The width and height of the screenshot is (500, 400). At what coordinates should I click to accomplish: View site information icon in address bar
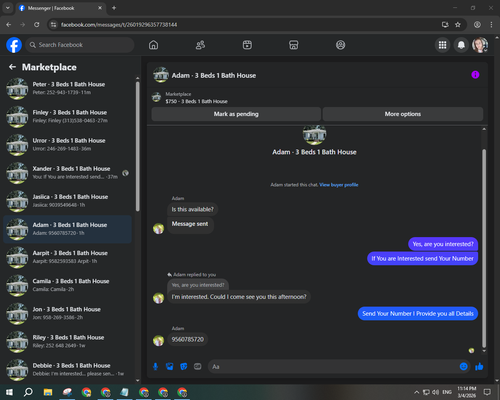(x=53, y=25)
